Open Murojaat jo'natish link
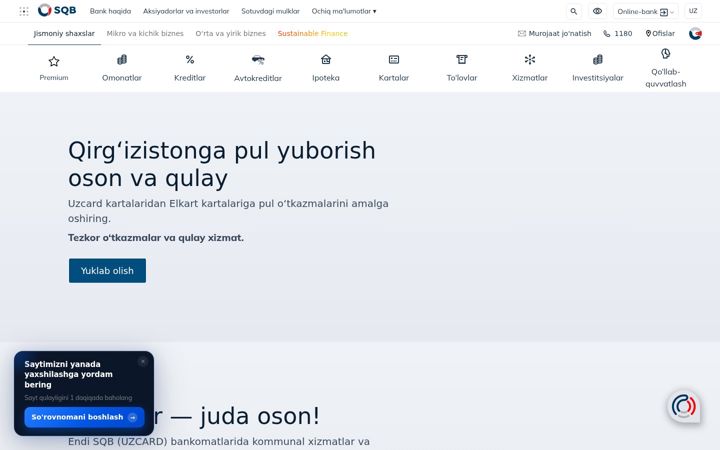Image resolution: width=720 pixels, height=450 pixels. 560,34
